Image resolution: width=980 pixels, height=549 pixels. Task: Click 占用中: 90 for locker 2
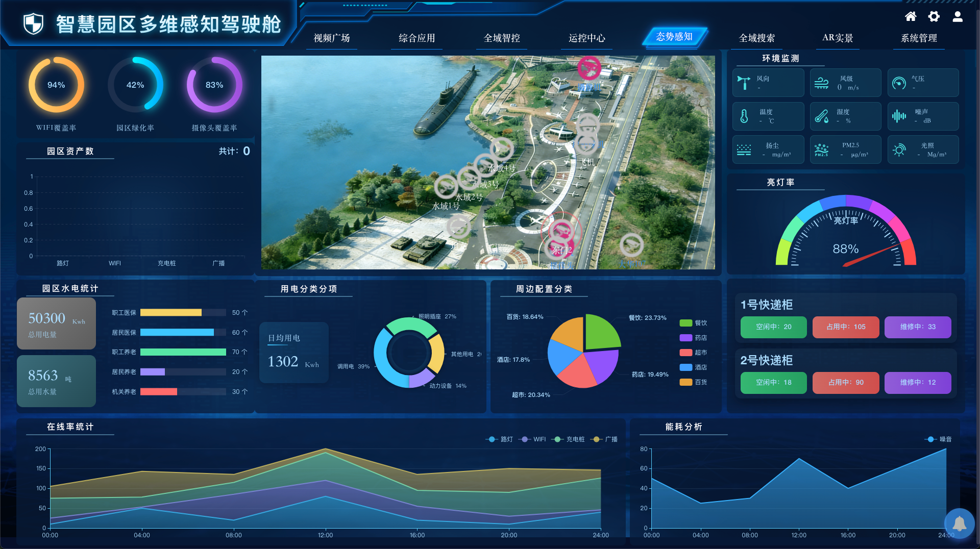[x=846, y=383]
